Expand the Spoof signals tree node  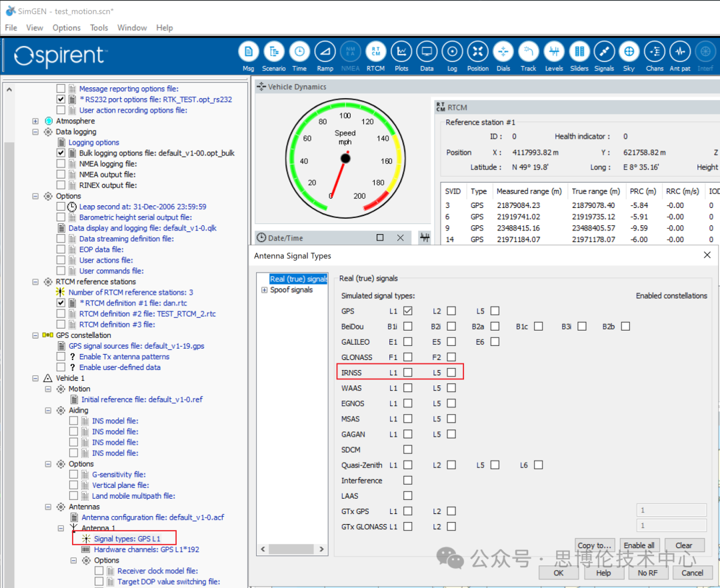pyautogui.click(x=265, y=290)
